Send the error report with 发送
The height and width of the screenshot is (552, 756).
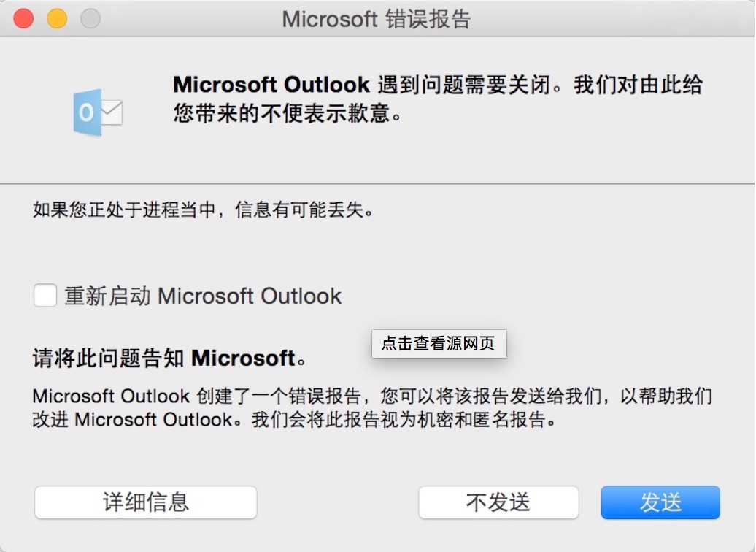coord(660,502)
